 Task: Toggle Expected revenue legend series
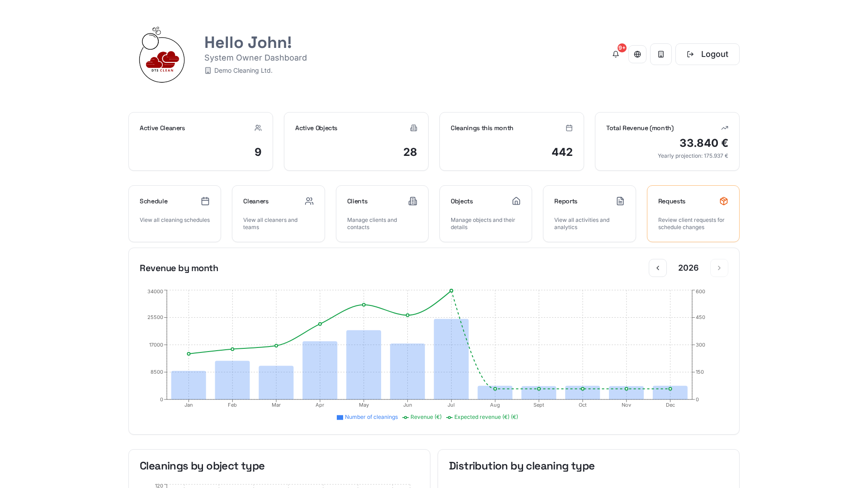pos(482,417)
